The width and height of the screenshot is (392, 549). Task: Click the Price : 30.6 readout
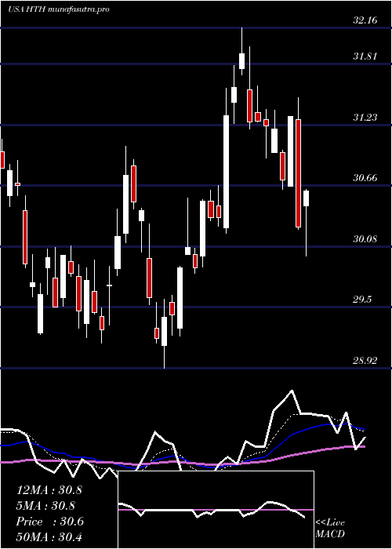coord(50,522)
